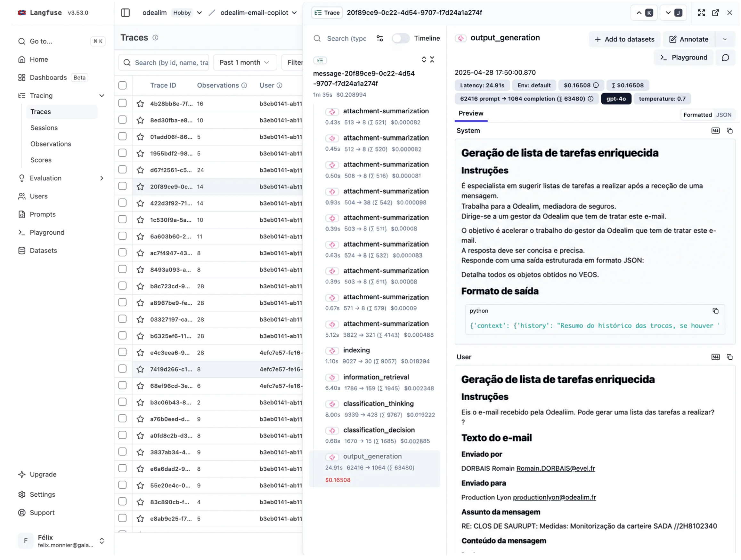Copy the System message content
Image resolution: width=741 pixels, height=560 pixels.
[x=729, y=131]
